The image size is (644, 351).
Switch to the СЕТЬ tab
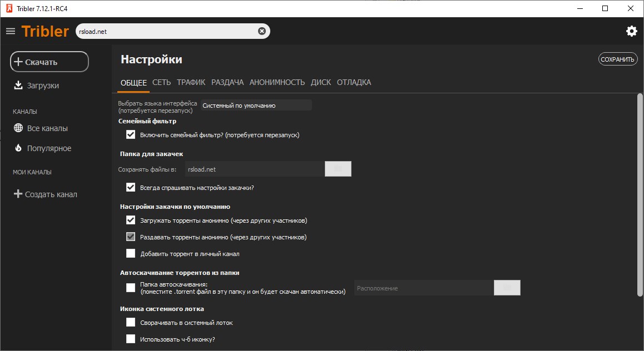[x=161, y=82]
